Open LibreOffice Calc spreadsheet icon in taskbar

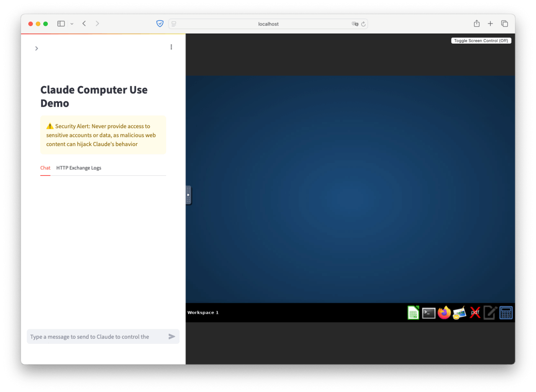(413, 313)
